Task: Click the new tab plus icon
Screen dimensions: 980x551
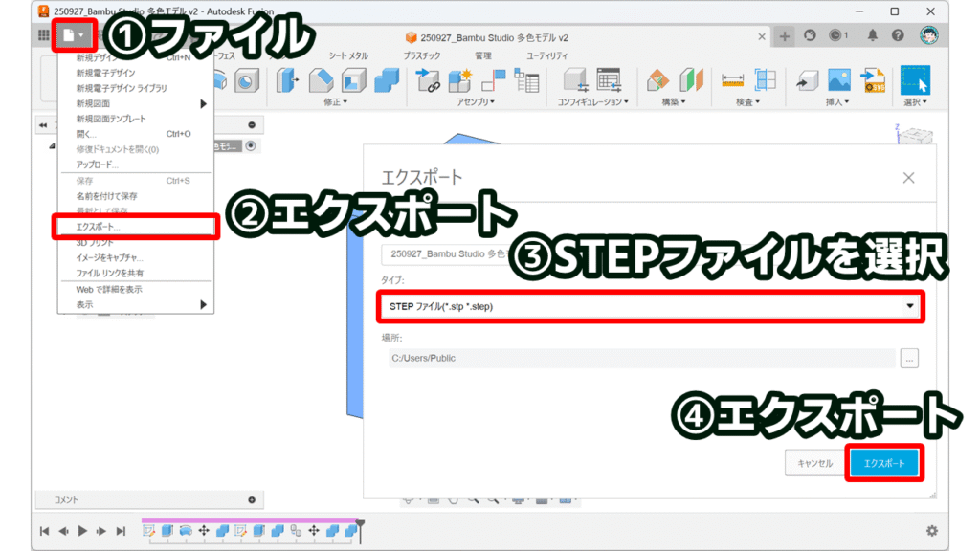Action: (x=785, y=36)
